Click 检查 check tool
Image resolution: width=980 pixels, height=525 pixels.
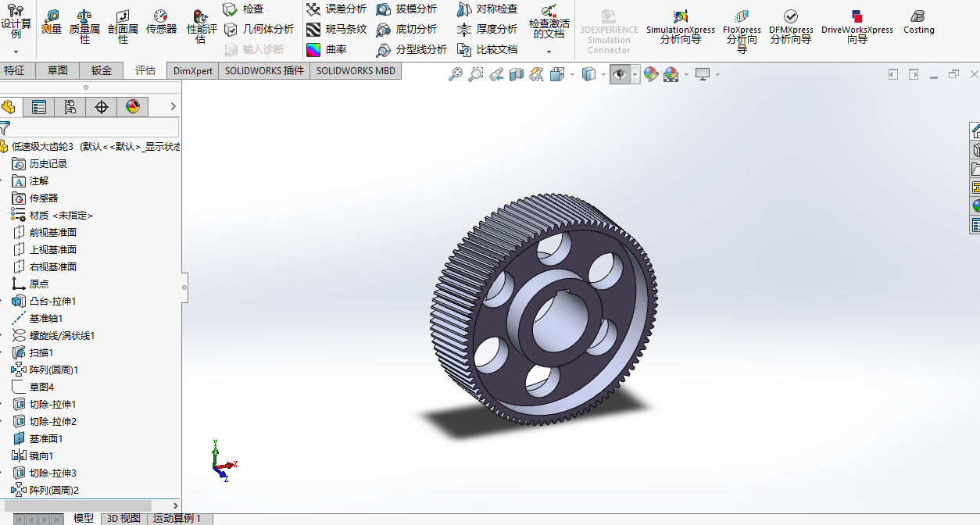click(244, 9)
